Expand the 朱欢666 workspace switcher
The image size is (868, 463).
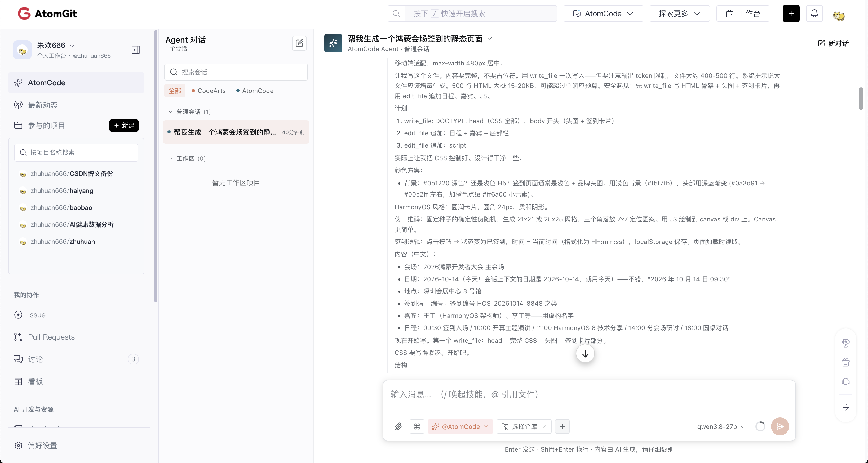pos(72,45)
